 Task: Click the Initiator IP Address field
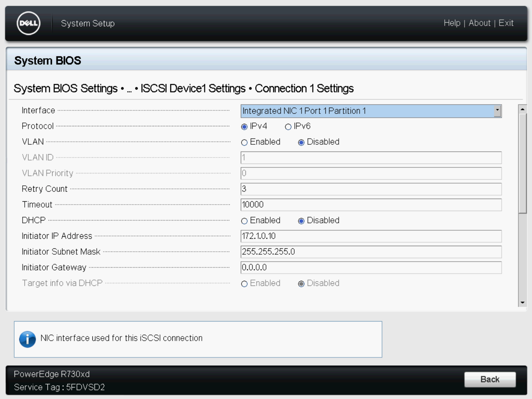pyautogui.click(x=371, y=236)
